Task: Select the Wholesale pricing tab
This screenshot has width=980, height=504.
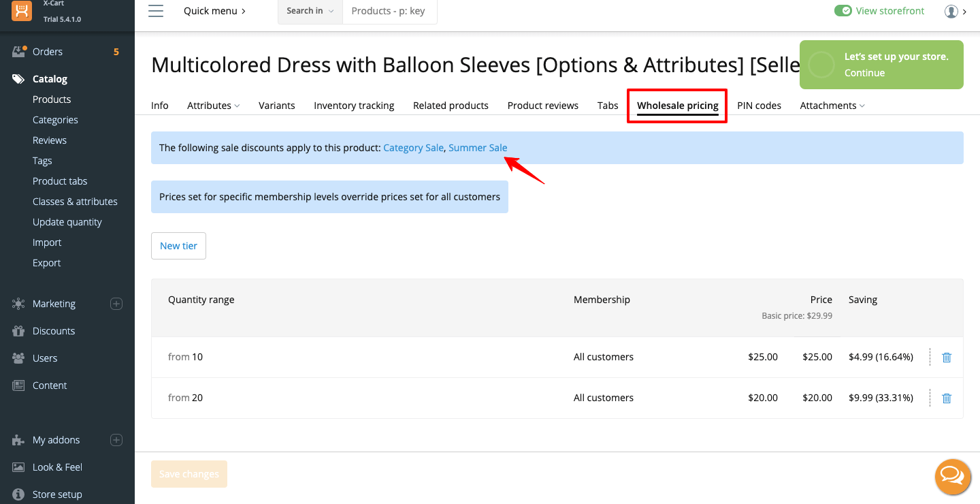Action: tap(678, 106)
